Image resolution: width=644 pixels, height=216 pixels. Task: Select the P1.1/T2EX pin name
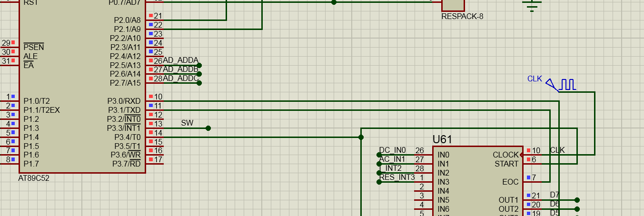tap(42, 110)
